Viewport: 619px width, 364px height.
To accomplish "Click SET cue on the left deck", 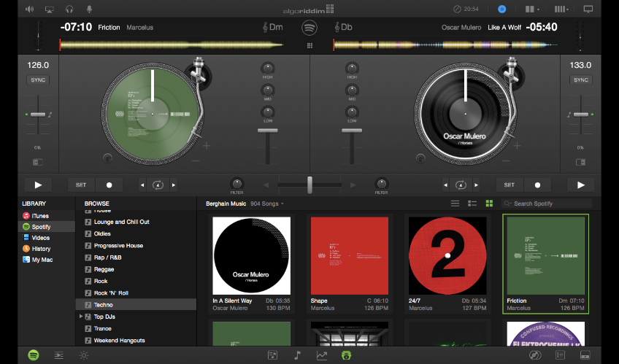I will [x=81, y=185].
